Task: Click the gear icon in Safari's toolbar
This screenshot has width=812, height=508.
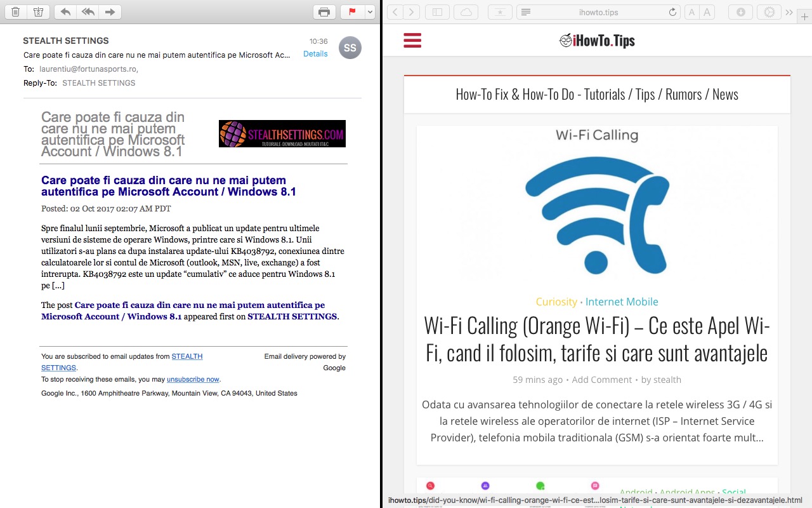Action: (769, 12)
